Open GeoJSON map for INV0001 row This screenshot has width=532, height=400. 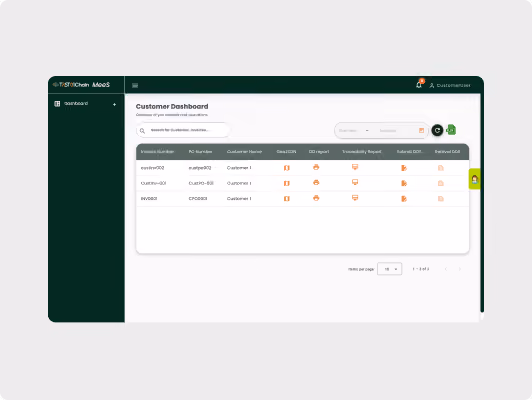287,198
